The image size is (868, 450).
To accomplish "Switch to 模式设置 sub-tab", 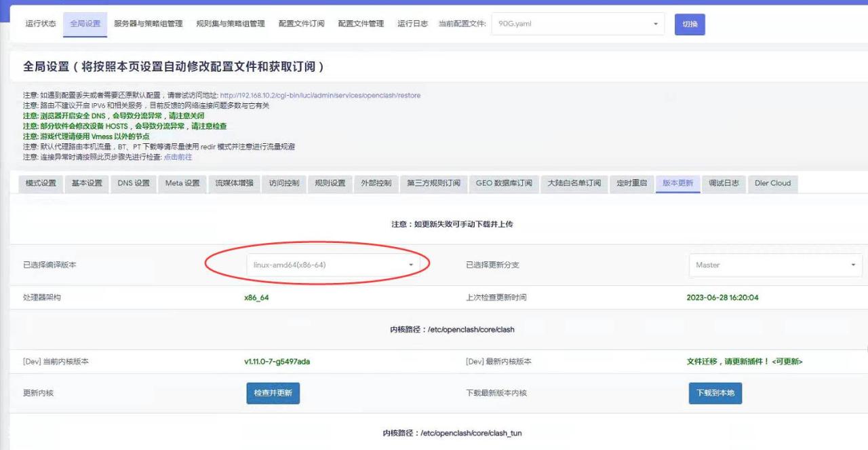I will 41,183.
